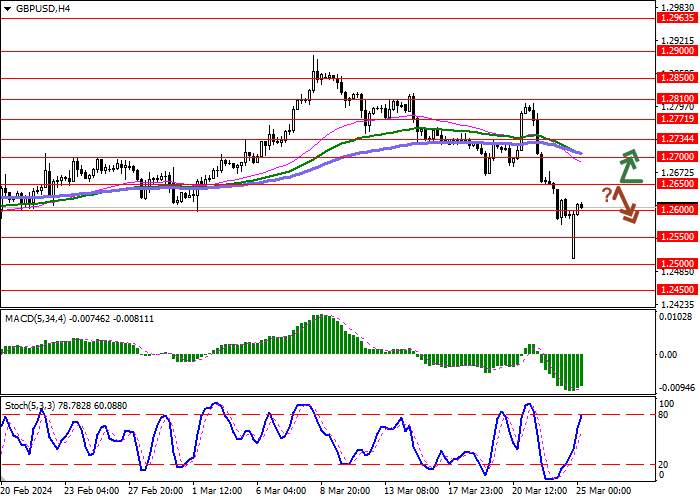
Task: Click the 1.24235 bottom price scale value
Action: pyautogui.click(x=678, y=304)
